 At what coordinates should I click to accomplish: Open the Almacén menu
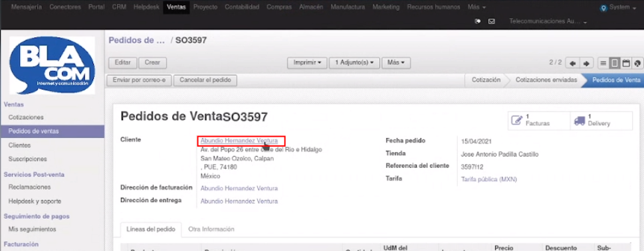pos(311,7)
